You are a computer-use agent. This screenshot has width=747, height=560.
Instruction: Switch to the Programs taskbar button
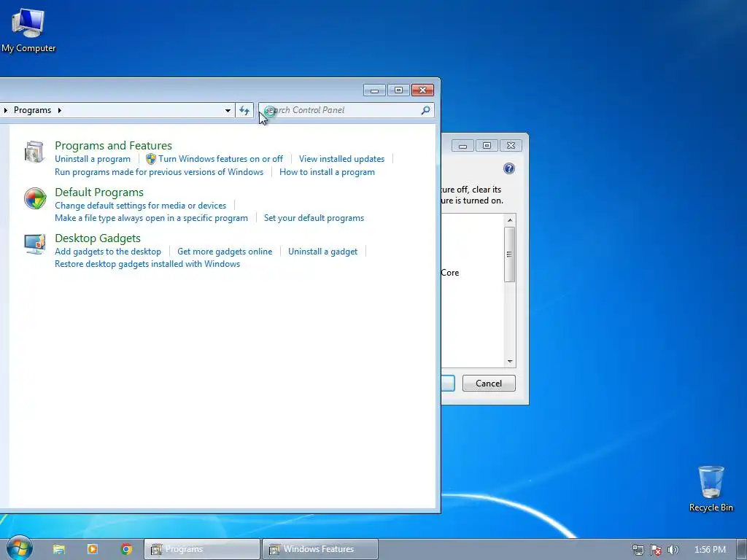(x=202, y=549)
